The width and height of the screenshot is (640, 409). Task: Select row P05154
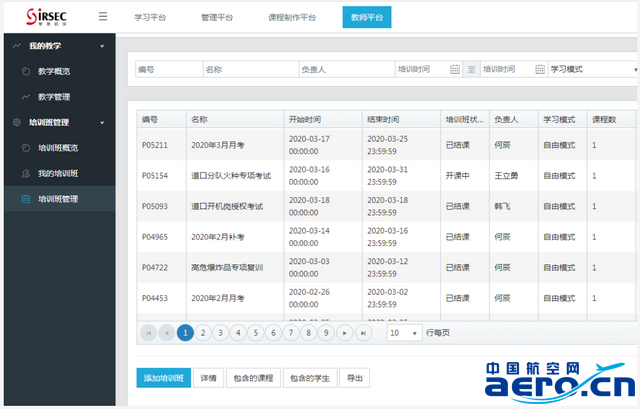[x=386, y=176]
